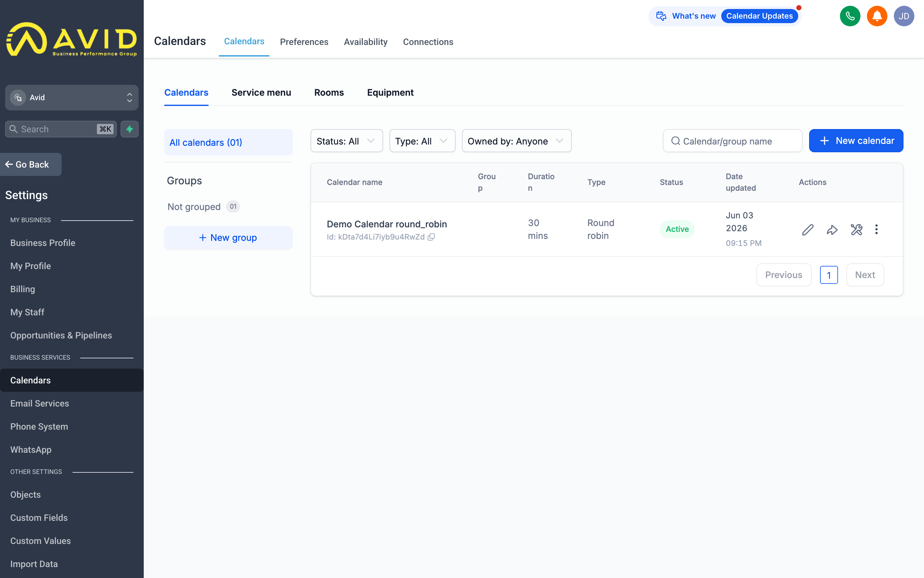Open Email Services settings
The height and width of the screenshot is (578, 924).
coord(40,403)
